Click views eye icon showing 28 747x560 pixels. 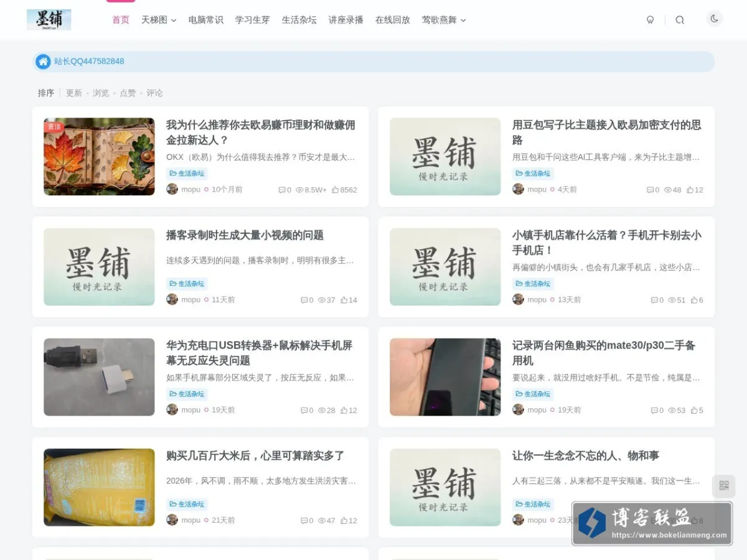pyautogui.click(x=322, y=410)
